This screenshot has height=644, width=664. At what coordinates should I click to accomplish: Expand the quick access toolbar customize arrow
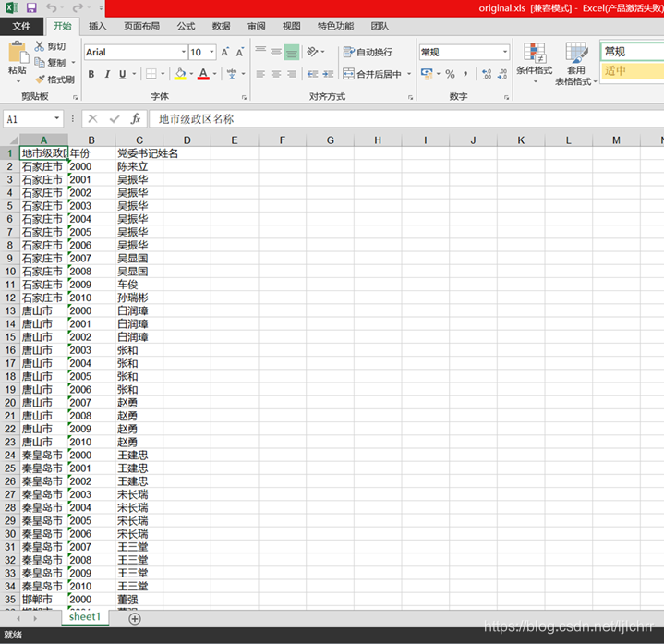(101, 8)
